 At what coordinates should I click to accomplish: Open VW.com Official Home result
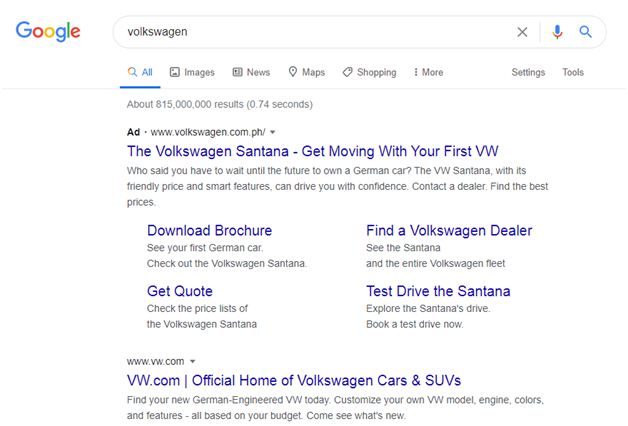click(x=294, y=381)
